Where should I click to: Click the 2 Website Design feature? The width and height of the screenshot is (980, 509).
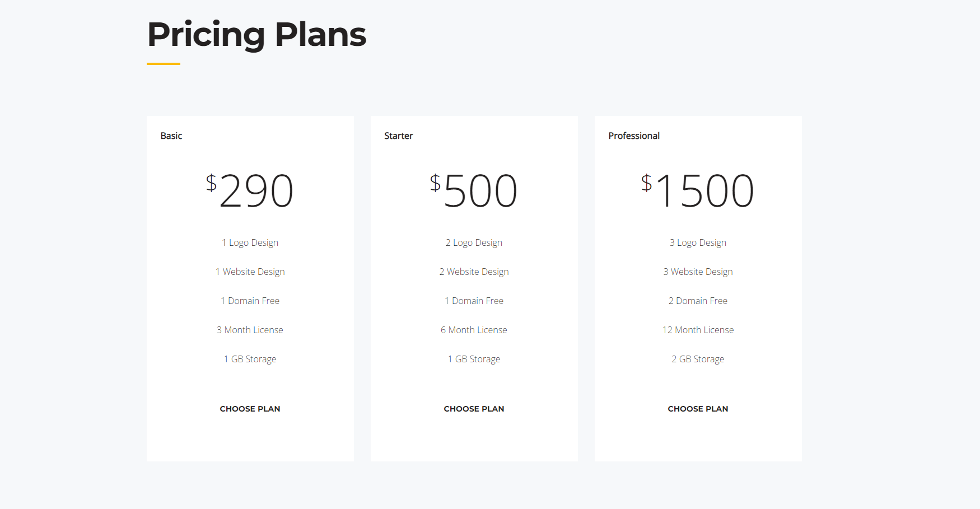point(474,272)
